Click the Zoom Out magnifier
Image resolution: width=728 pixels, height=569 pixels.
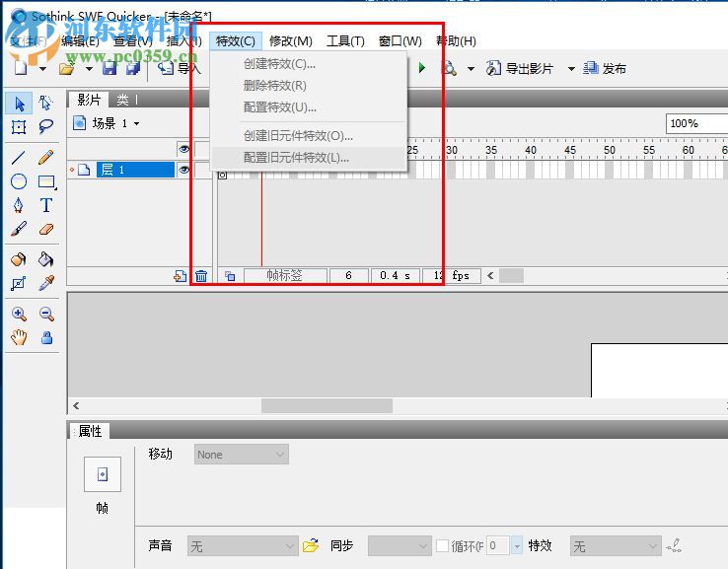(46, 314)
